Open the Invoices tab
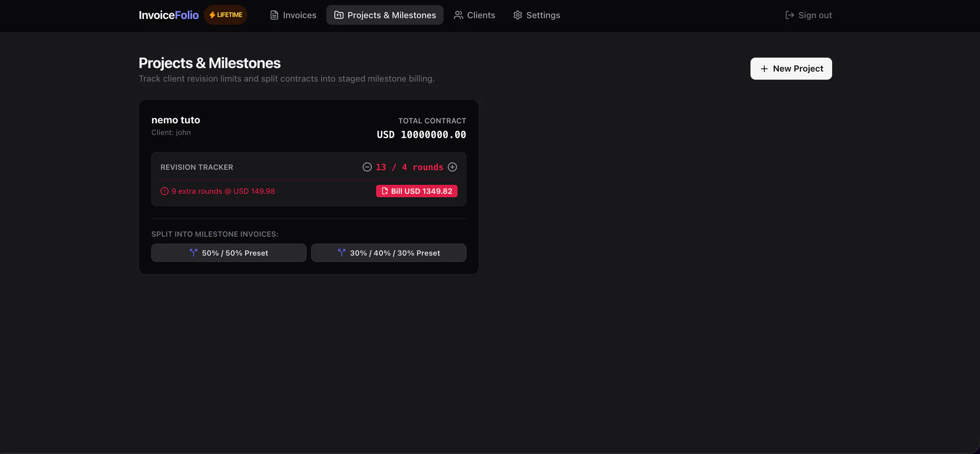The width and height of the screenshot is (980, 454). click(x=293, y=15)
